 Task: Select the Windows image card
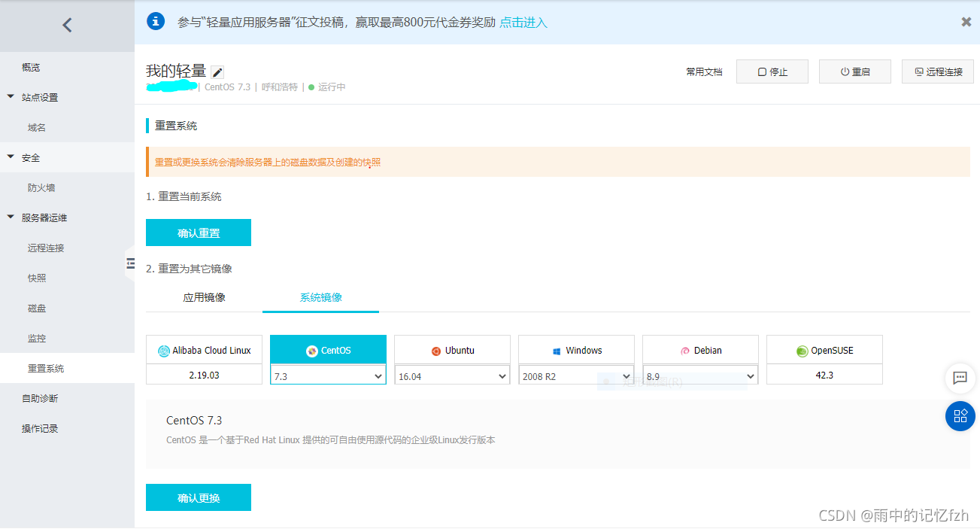point(576,350)
